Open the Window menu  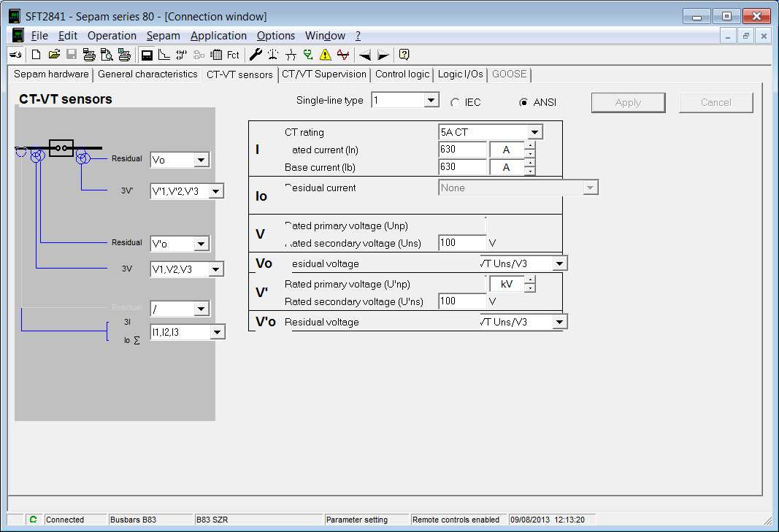click(325, 36)
